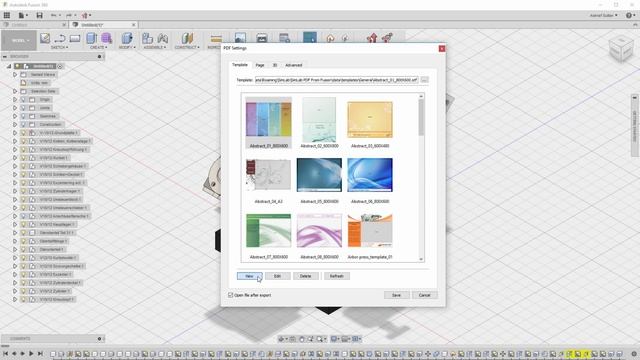Viewport: 640px width, 360px height.
Task: Expand the Construction folder in browser
Action: point(15,124)
